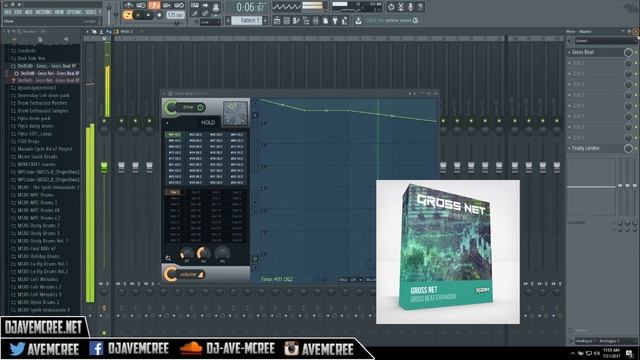Click the download arrow icon beside news bar
Viewport: 640px width, 360px height.
(x=358, y=20)
